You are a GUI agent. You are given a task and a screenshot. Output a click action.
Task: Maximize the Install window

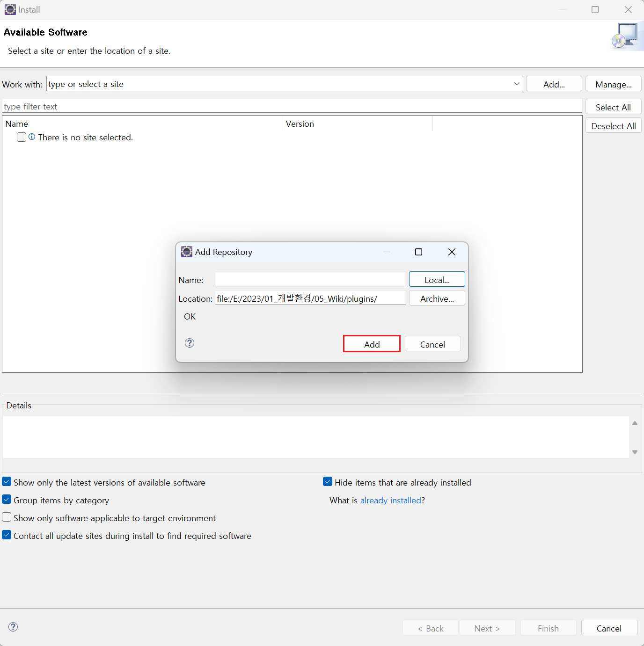pos(595,10)
